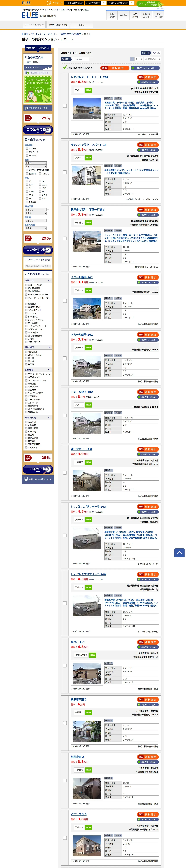The height and width of the screenshot is (868, 186).
Task: Open My Search clock icon in top bar
Action: pyautogui.click(x=49, y=3)
